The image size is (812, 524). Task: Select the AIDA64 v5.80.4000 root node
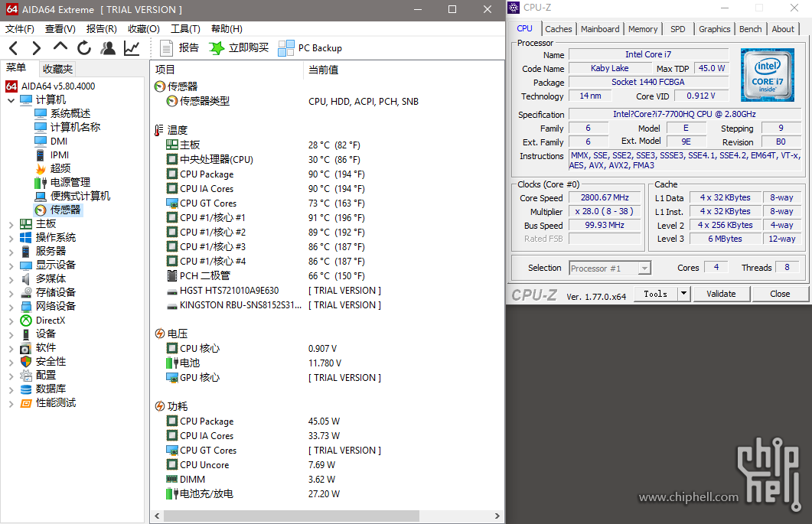pos(51,86)
